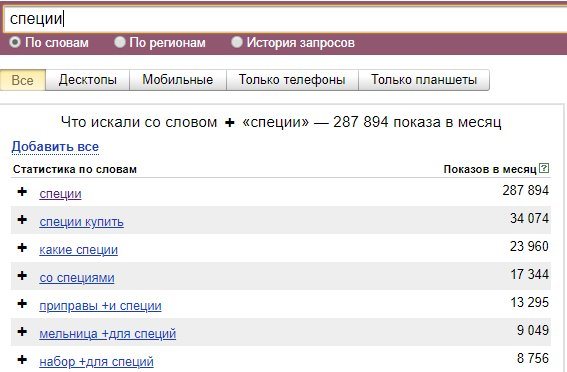Open the help icon near 'Показов в месяц'

544,168
